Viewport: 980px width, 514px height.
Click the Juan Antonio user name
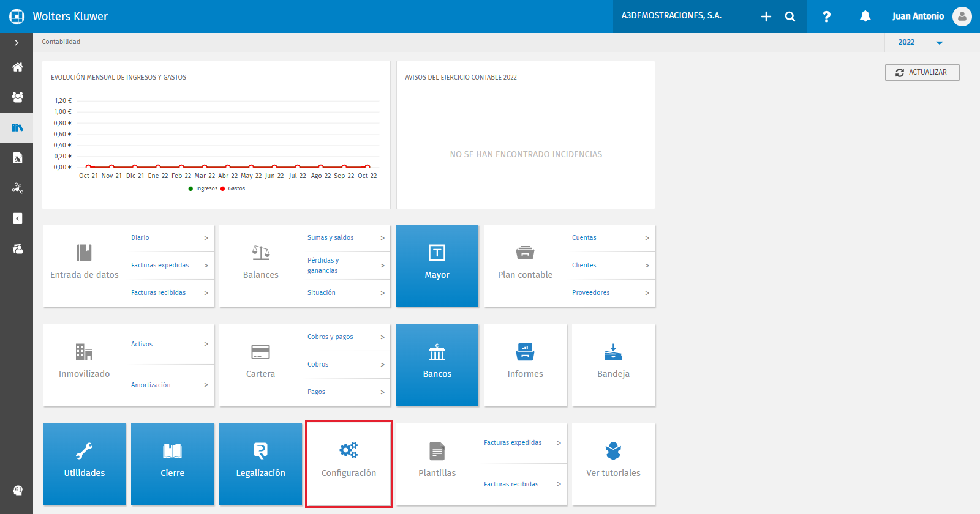click(x=918, y=17)
